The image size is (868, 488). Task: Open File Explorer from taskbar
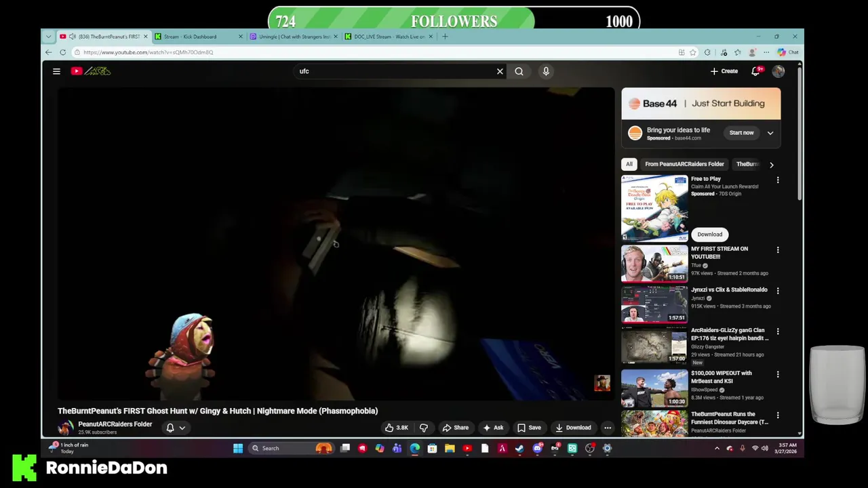[450, 448]
